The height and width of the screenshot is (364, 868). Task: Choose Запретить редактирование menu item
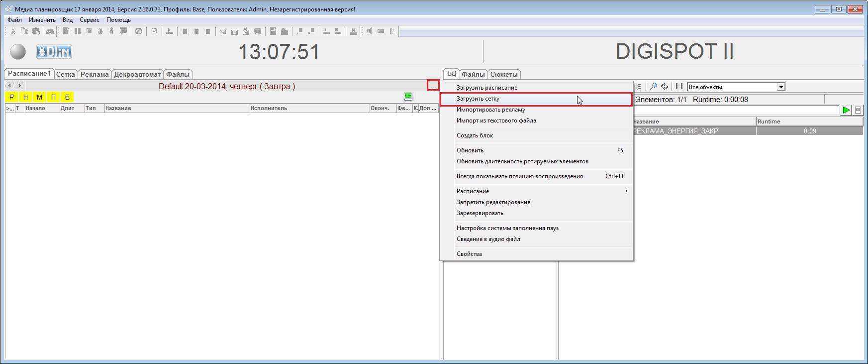point(537,202)
